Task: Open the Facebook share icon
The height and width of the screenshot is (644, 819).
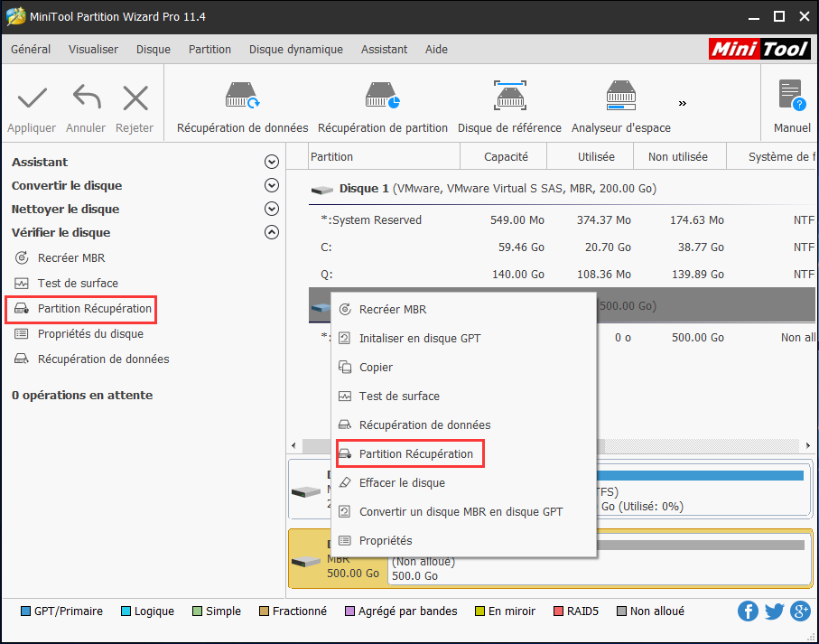Action: click(748, 611)
